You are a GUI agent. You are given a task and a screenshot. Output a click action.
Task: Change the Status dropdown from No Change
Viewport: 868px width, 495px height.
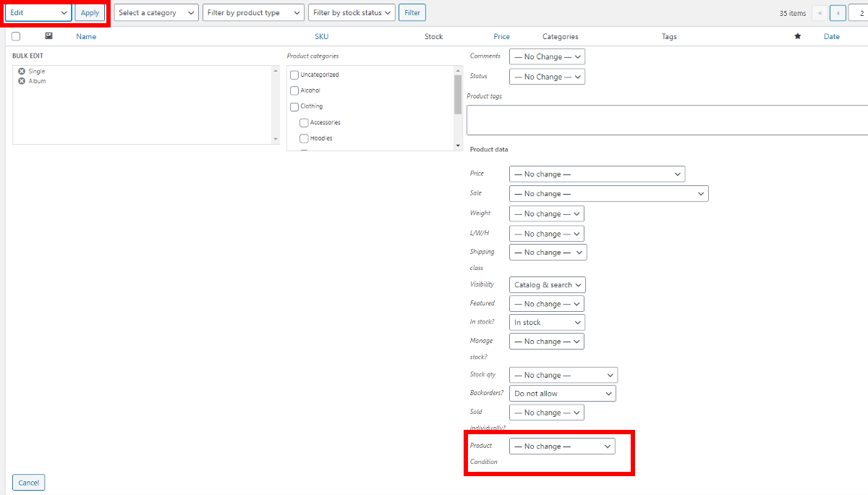pos(547,76)
